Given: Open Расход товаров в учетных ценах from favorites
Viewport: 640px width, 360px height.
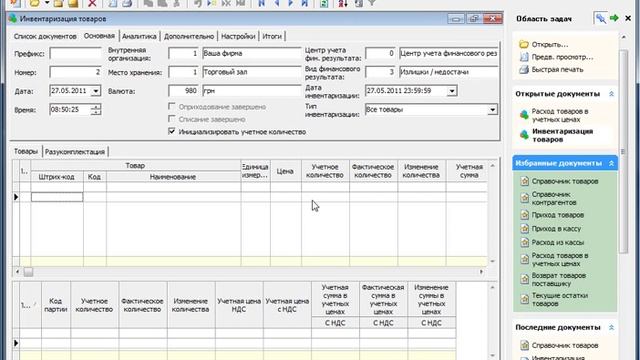Looking at the screenshot, I should pyautogui.click(x=560, y=260).
